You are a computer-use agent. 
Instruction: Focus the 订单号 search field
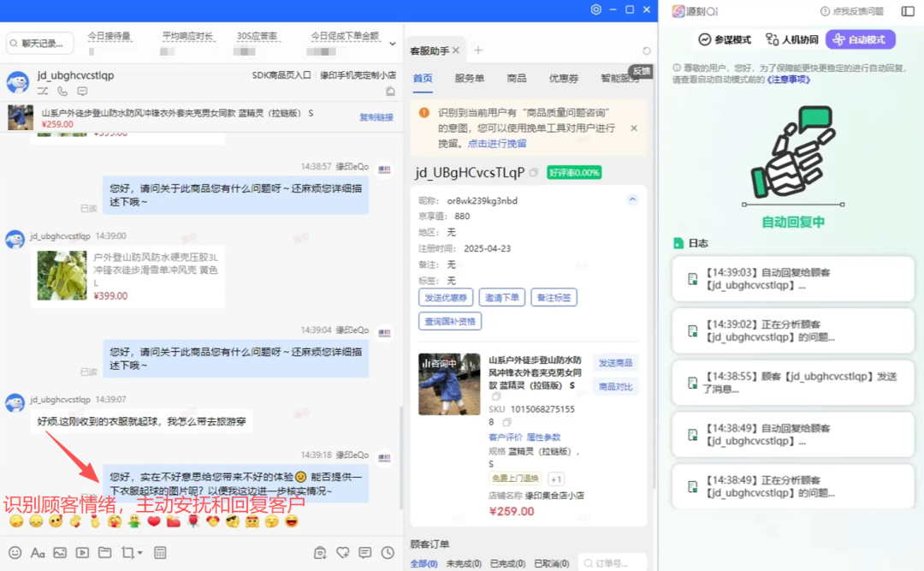613,563
